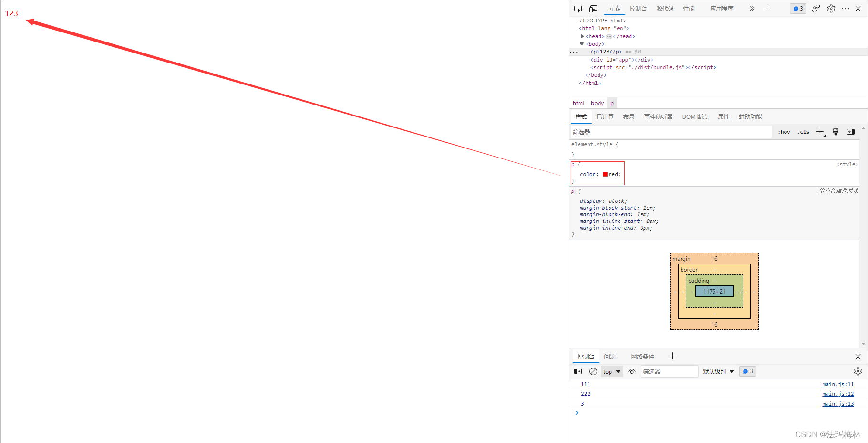Close the bottom drawer

click(x=858, y=357)
